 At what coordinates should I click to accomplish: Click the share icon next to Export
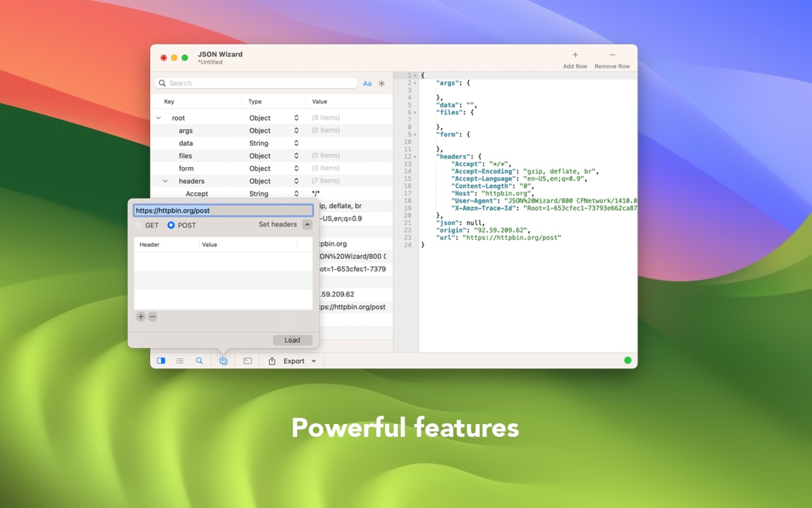[272, 361]
